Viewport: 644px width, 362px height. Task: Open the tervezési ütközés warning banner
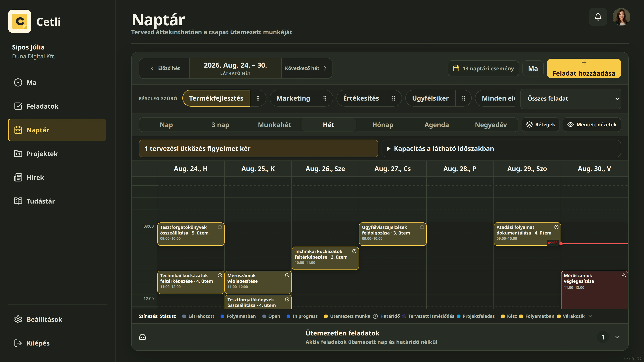tap(258, 148)
